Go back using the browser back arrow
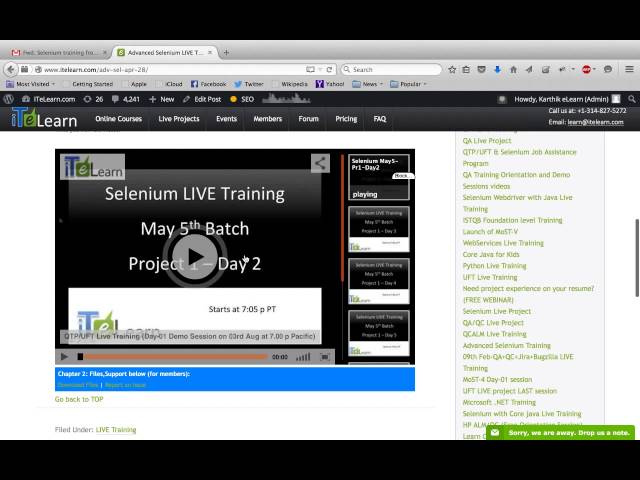640x480 pixels. click(11, 69)
